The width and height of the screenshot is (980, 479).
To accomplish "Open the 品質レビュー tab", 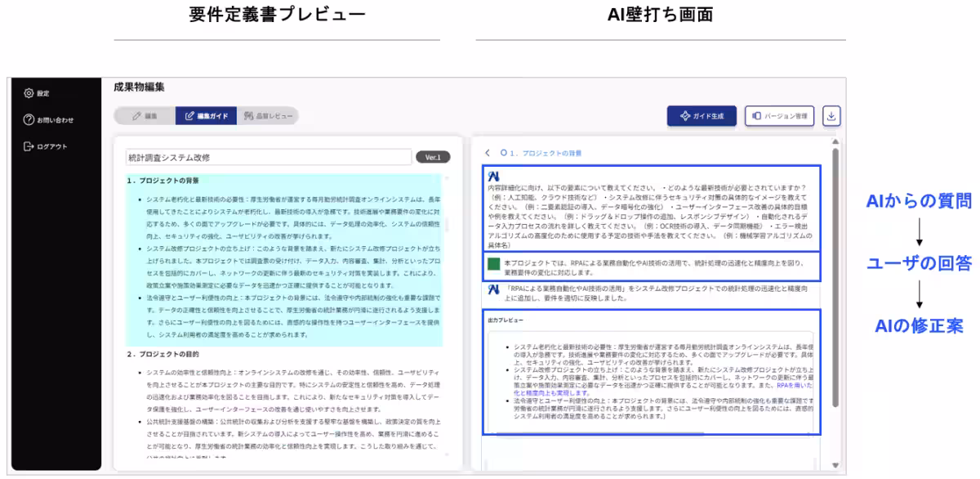I will click(267, 116).
